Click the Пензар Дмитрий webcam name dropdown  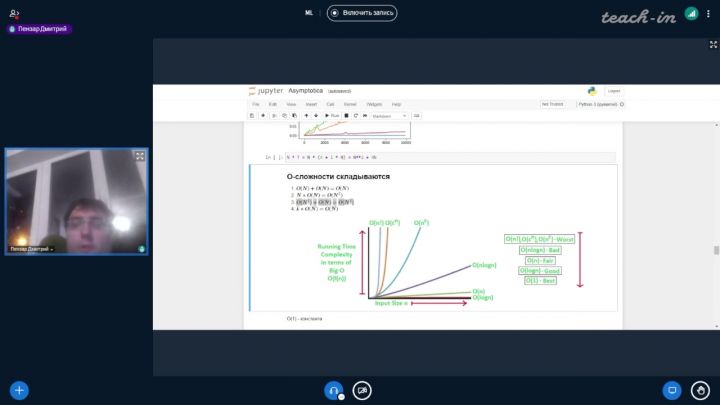32,248
